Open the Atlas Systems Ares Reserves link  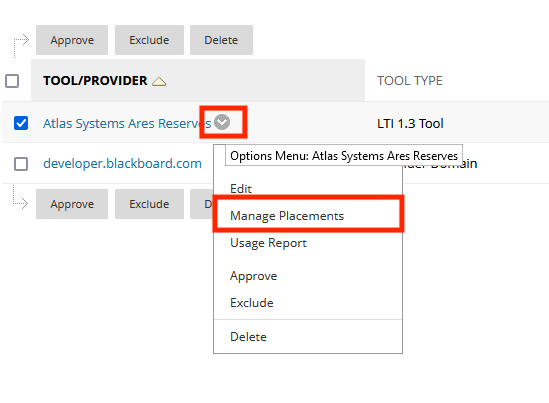pos(127,124)
